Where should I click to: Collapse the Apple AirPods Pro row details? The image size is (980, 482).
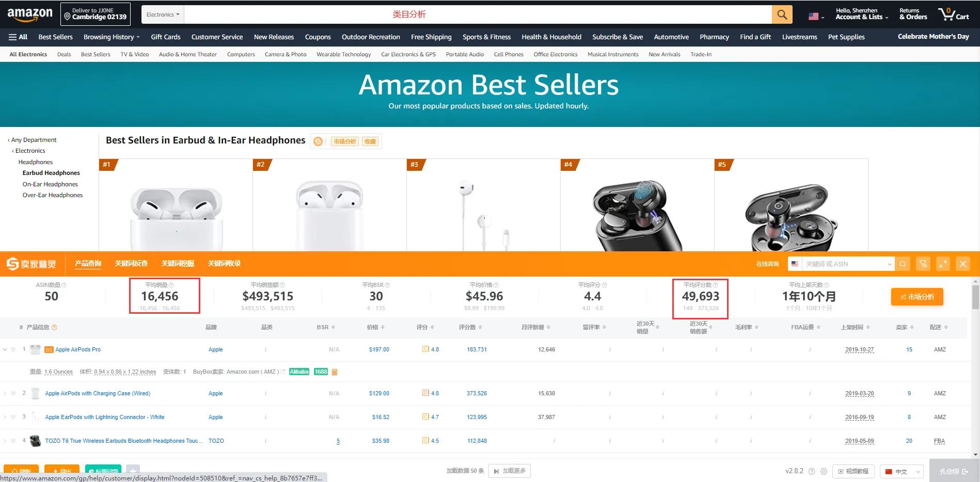point(5,349)
